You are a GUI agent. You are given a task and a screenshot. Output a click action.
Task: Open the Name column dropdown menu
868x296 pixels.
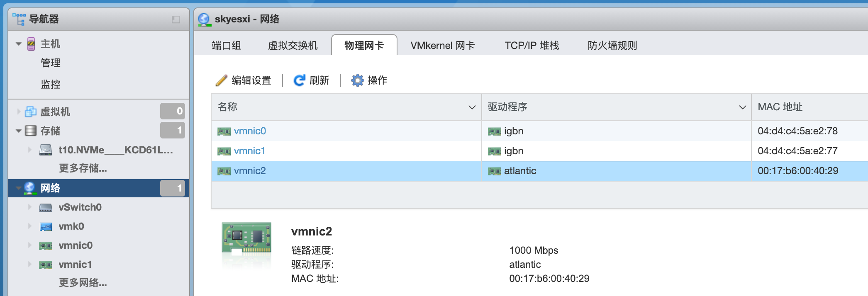coord(472,107)
